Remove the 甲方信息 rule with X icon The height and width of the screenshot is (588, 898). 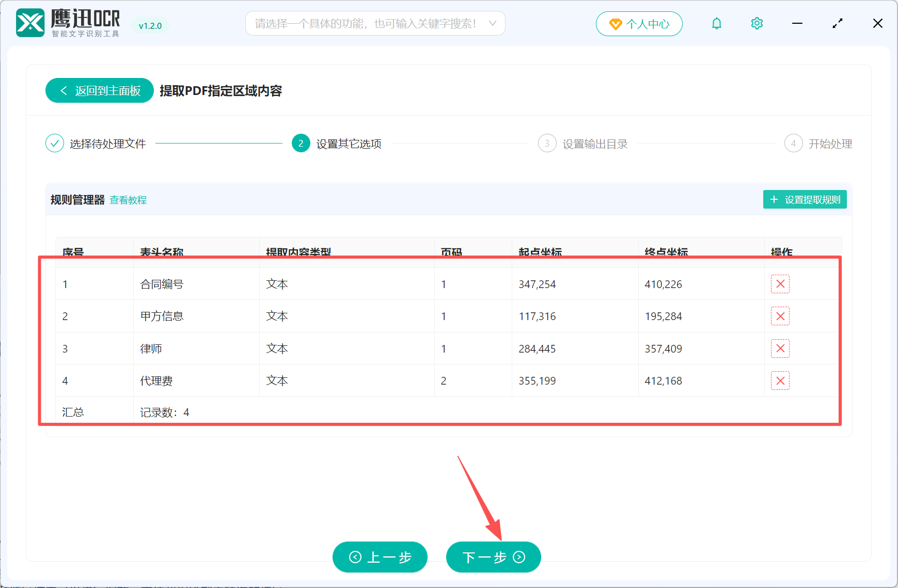780,316
